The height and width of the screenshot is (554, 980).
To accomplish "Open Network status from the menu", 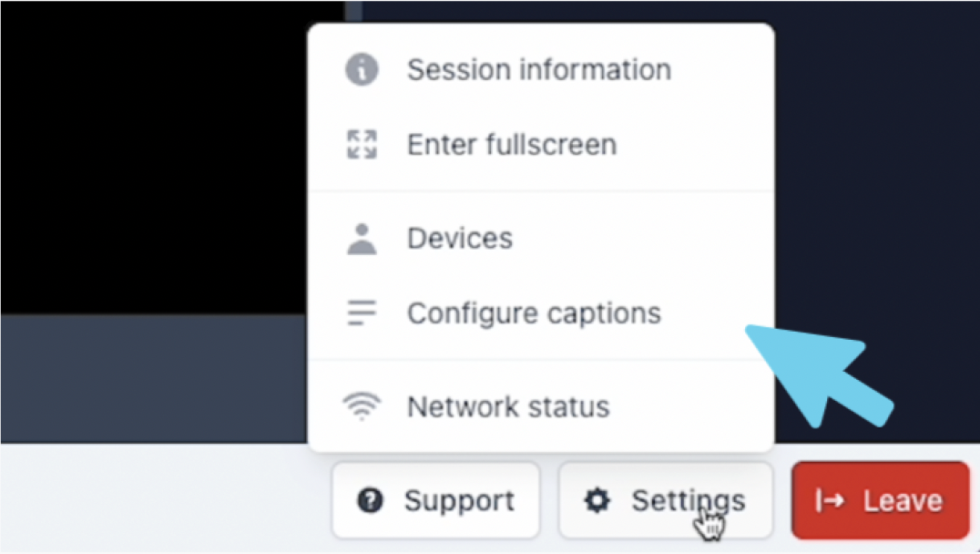I will (x=508, y=407).
